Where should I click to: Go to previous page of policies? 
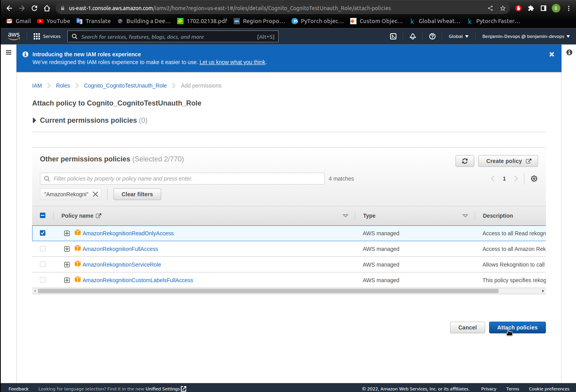tap(493, 179)
